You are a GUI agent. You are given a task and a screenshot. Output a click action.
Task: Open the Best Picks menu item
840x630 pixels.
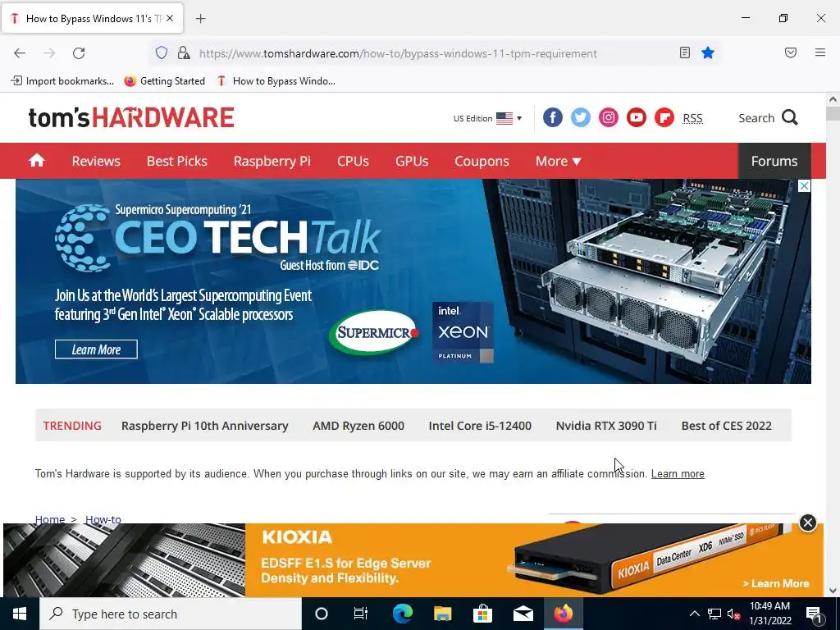click(177, 161)
